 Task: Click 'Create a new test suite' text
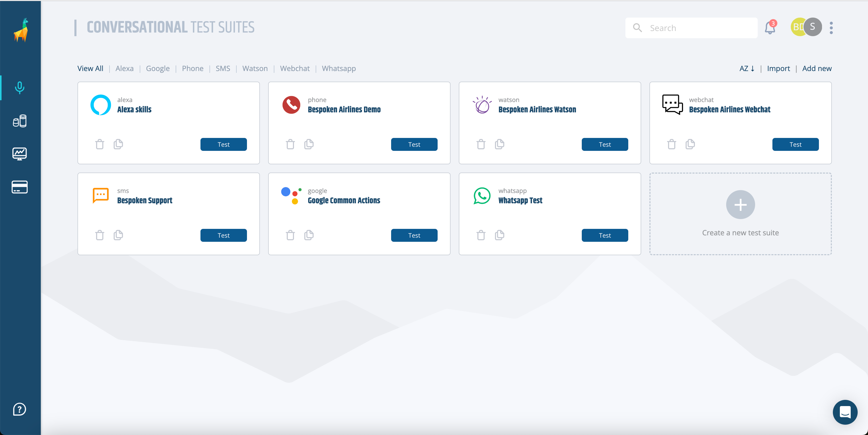[741, 233]
